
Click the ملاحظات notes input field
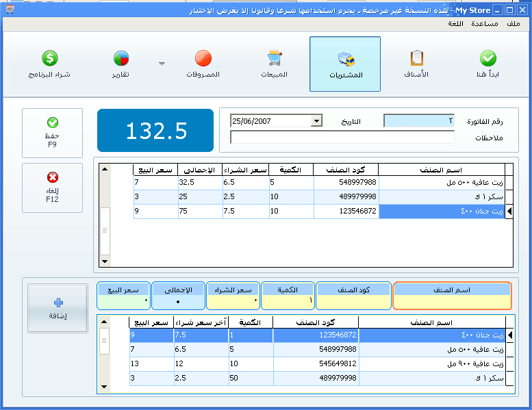click(342, 138)
